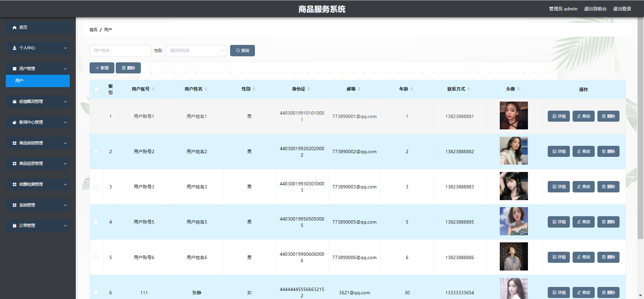The height and width of the screenshot is (299, 644).
Task: Click the 商品信息管理 grid icon
Action: pos(14,164)
